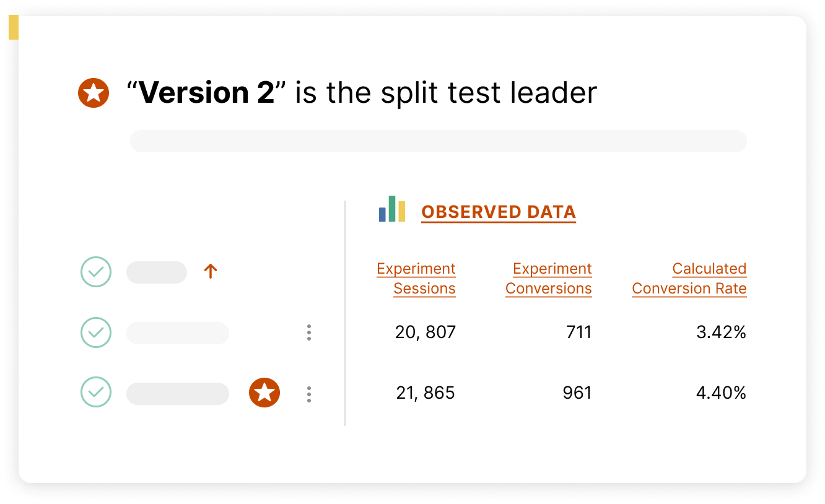Click the star icon beside the Version 2 headline
Screen dimensions: 825x504
(x=94, y=93)
